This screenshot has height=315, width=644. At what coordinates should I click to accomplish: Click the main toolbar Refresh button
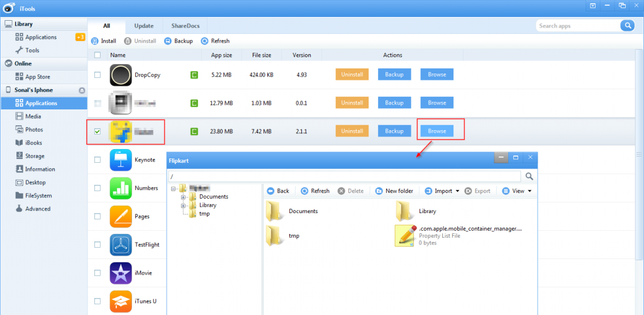215,41
